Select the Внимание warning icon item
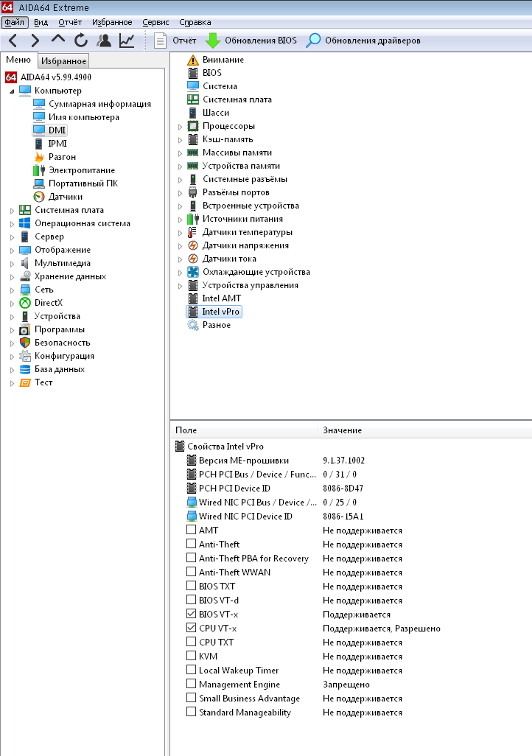 pos(215,60)
